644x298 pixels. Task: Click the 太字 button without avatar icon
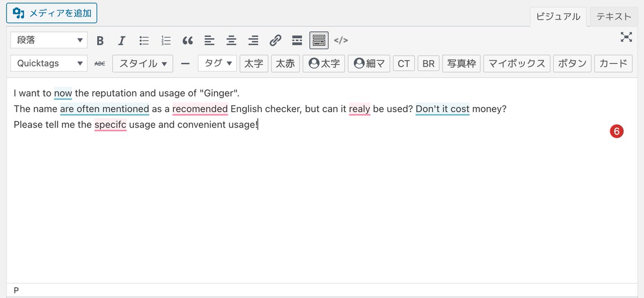coord(253,63)
